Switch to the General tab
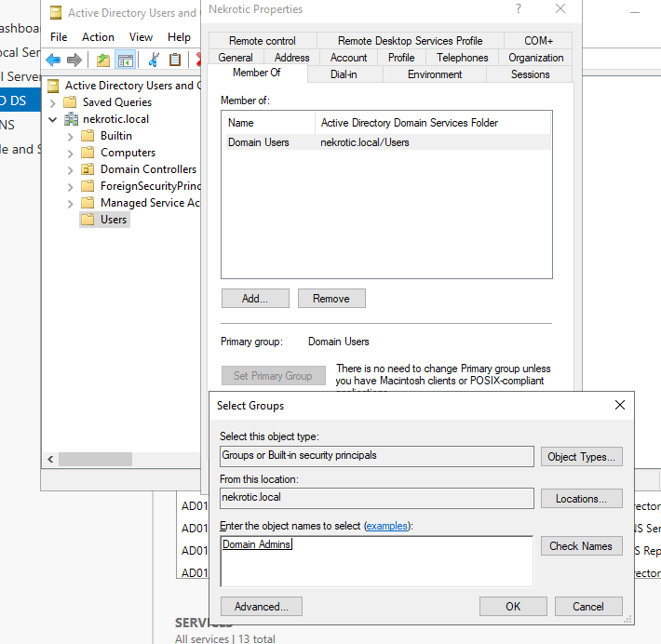This screenshot has width=661, height=644. [236, 58]
